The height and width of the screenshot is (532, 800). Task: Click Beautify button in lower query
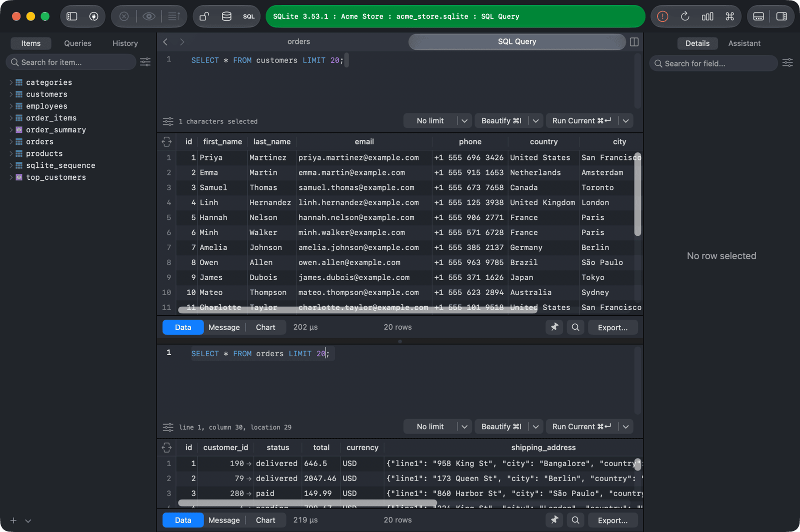coord(501,427)
